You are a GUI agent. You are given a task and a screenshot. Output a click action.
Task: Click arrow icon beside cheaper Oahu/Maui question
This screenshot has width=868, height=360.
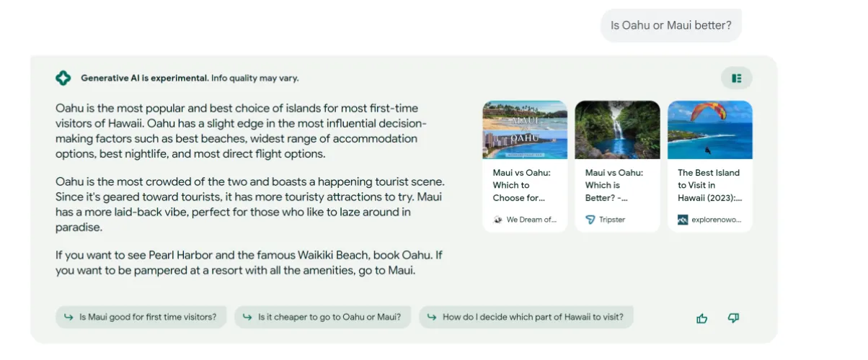pos(247,317)
